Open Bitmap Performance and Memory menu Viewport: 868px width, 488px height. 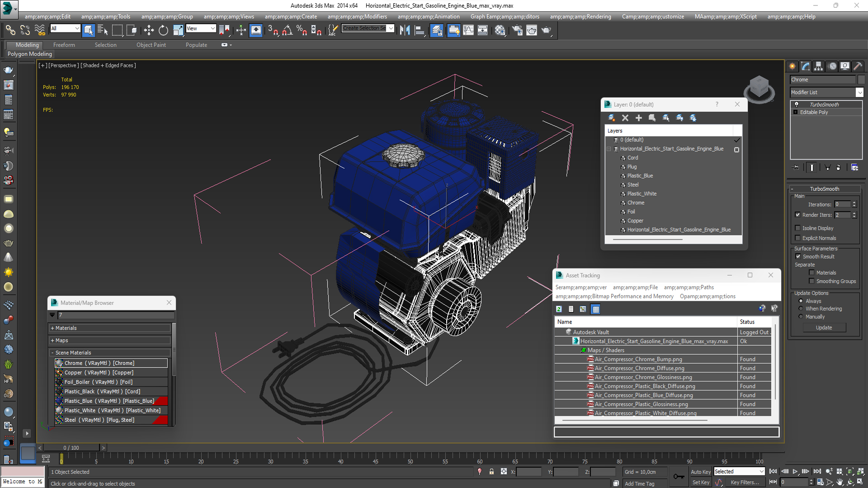click(614, 296)
